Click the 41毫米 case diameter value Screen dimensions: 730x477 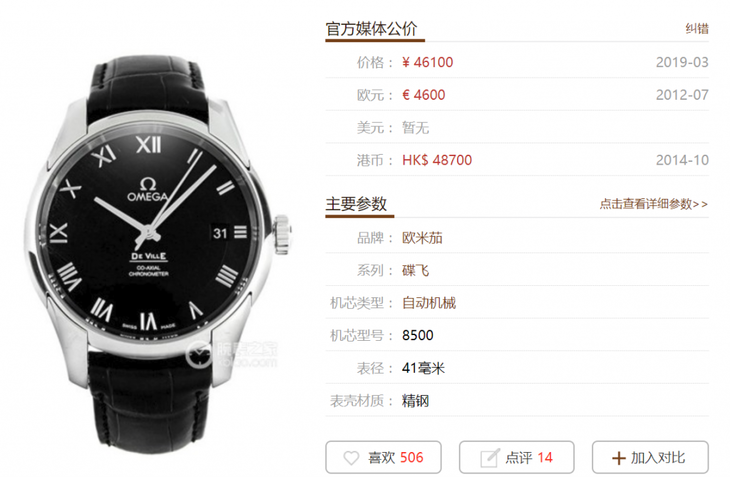(x=423, y=369)
